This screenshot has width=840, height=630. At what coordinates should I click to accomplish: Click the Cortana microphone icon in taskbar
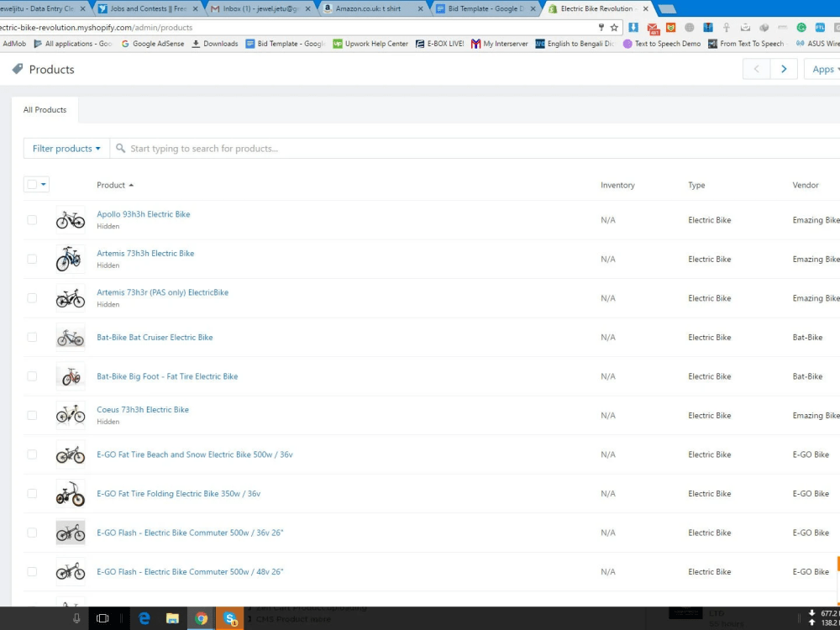(x=76, y=619)
